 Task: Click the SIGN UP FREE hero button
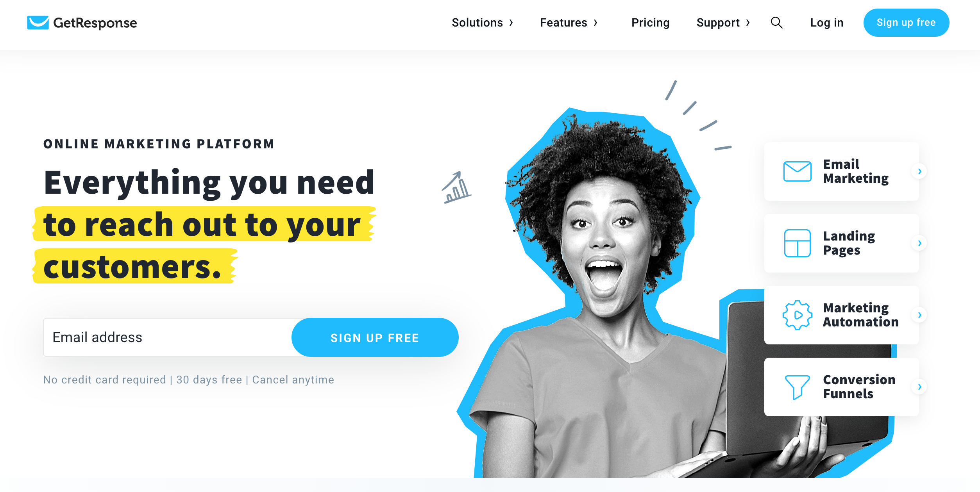375,337
